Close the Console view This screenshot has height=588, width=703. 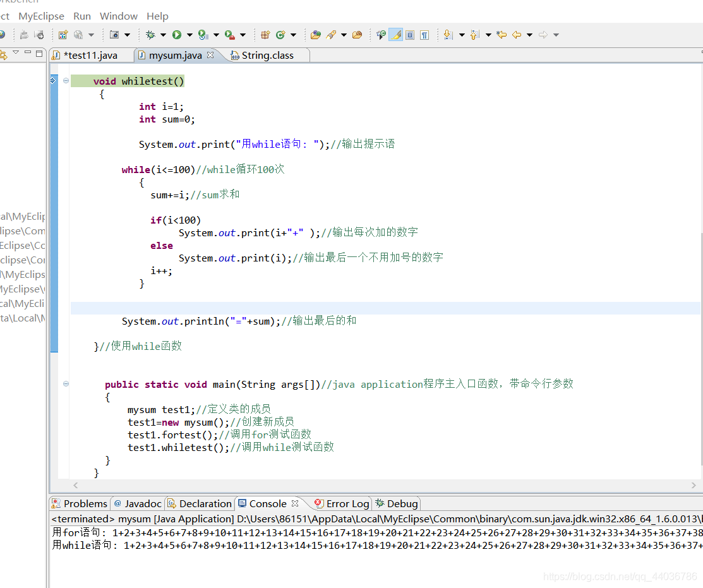(x=294, y=503)
